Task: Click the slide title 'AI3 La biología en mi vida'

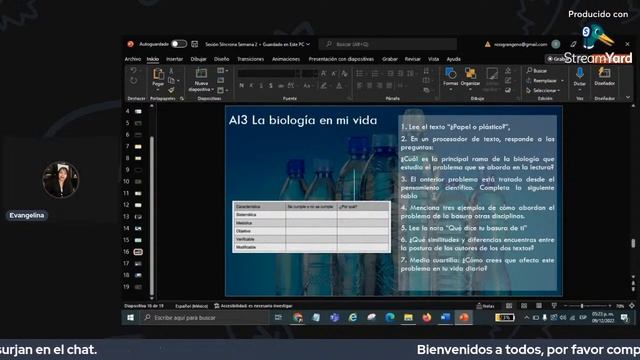Action: point(303,120)
